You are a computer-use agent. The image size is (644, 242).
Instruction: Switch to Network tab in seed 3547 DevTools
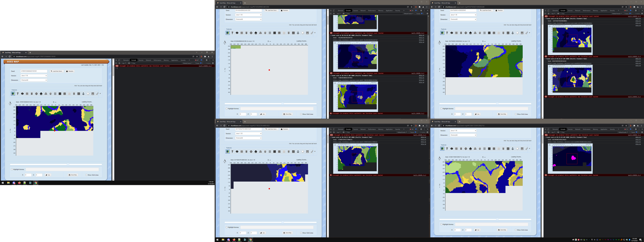tap(578, 11)
